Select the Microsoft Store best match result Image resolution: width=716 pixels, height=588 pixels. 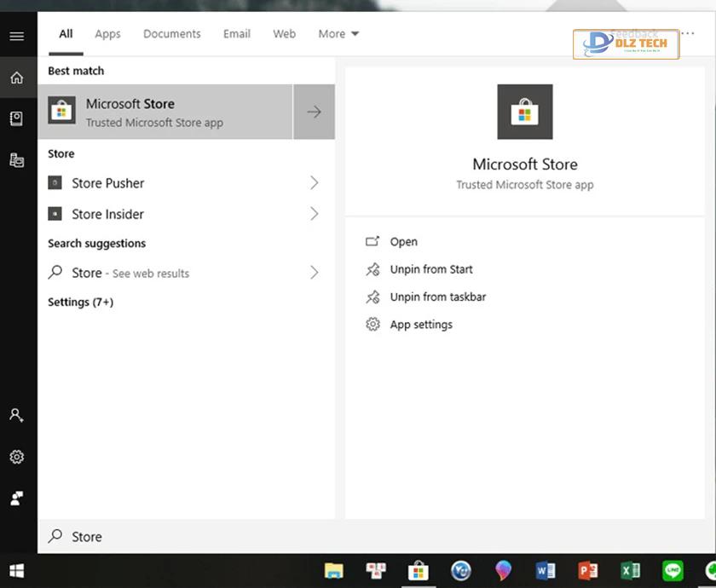pyautogui.click(x=165, y=112)
